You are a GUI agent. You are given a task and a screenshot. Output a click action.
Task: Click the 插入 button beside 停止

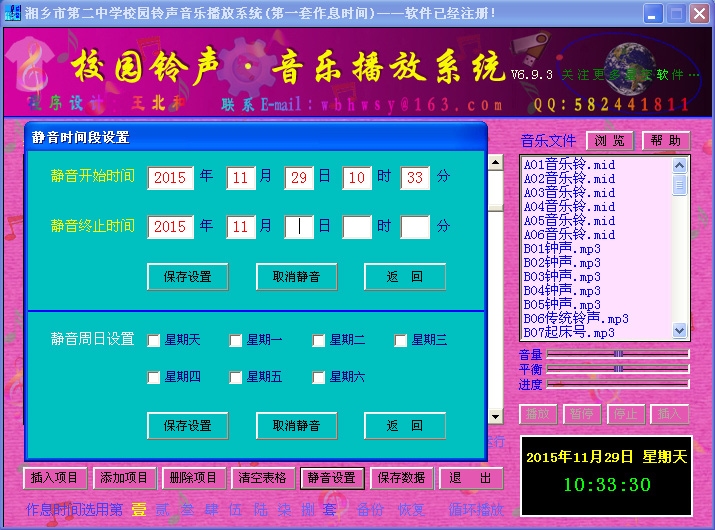[x=669, y=414]
